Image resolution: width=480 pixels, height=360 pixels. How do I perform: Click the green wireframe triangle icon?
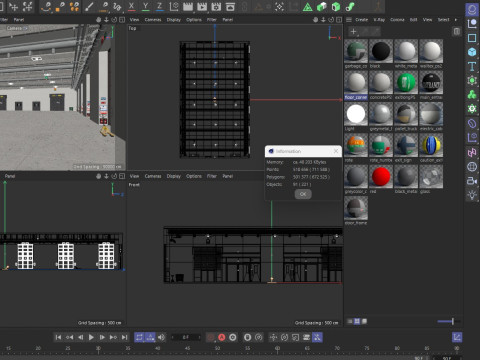307,7
